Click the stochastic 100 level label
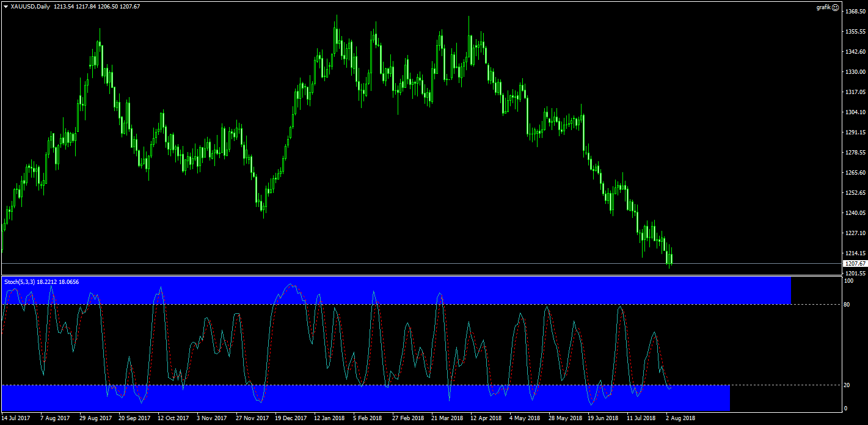 coord(848,281)
